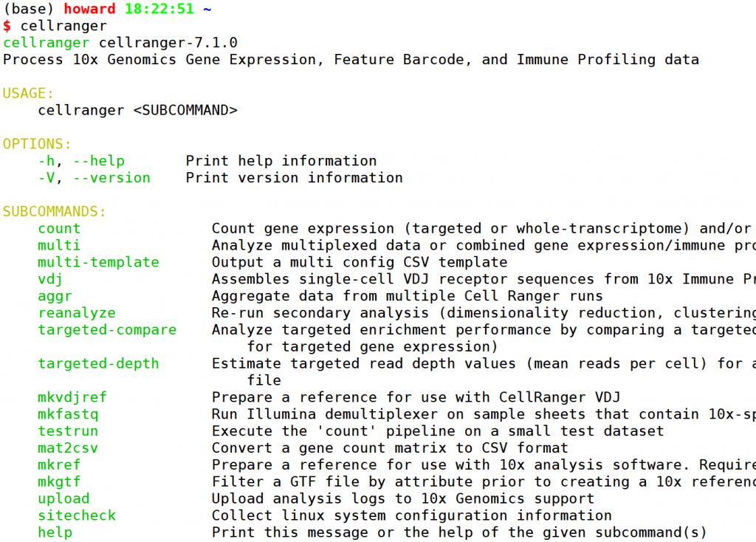Click the '-h, --help' option text
The width and height of the screenshot is (756, 542).
pos(81,161)
